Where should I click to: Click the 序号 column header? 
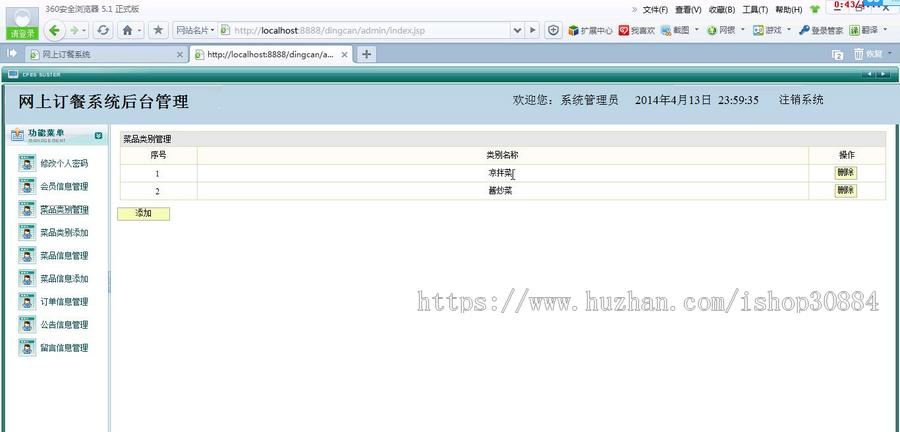click(158, 155)
